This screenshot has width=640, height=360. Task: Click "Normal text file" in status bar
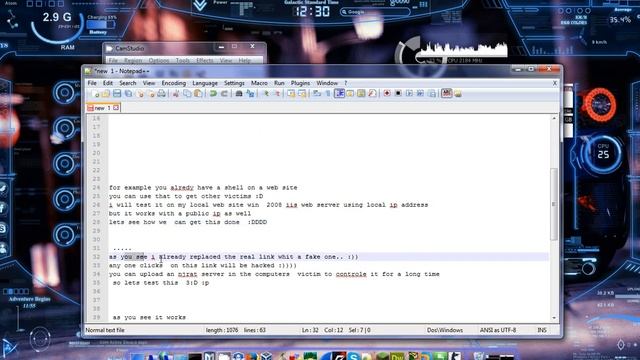coord(105,330)
